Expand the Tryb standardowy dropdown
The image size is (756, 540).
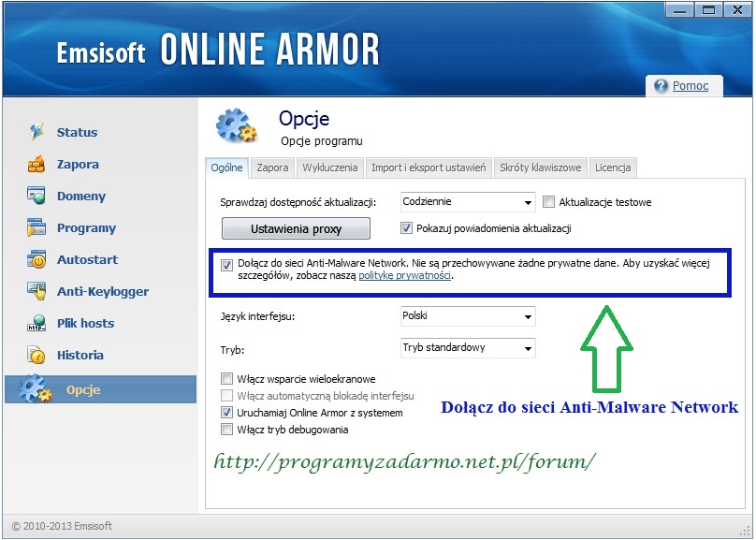coord(529,348)
